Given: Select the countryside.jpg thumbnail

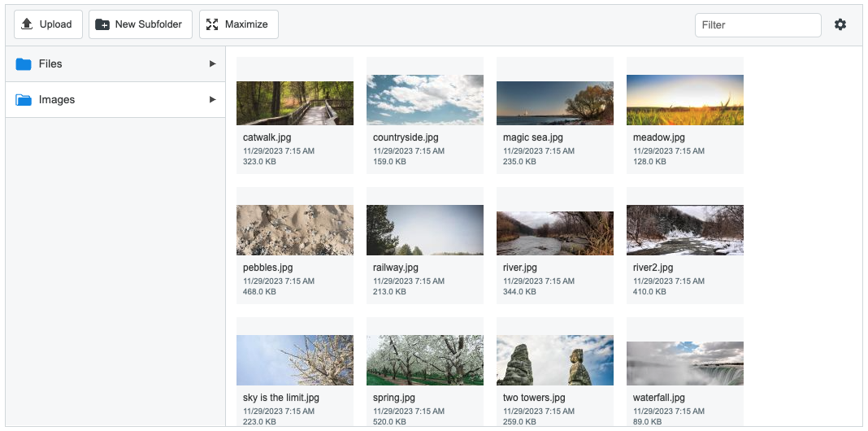Looking at the screenshot, I should 425,100.
